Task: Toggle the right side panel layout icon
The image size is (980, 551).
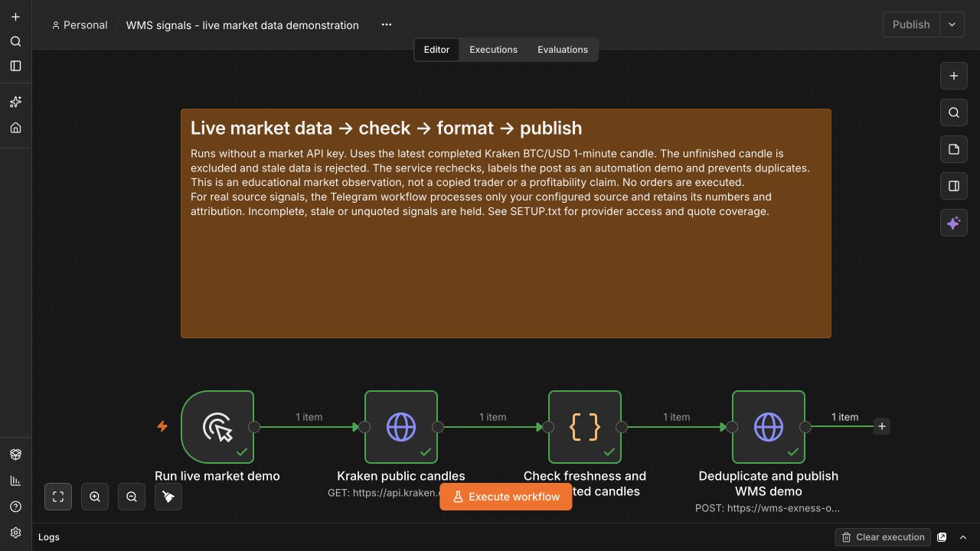Action: point(954,186)
